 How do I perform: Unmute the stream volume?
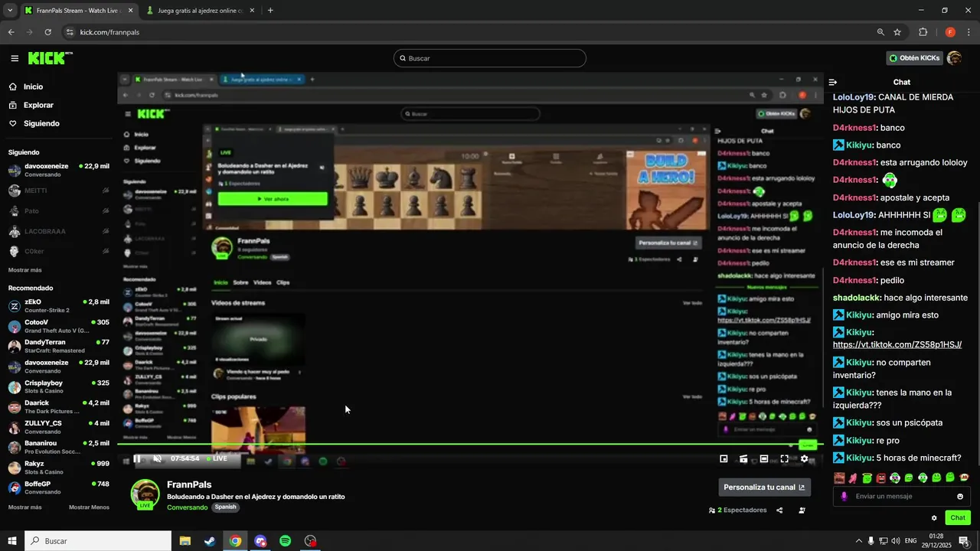pos(157,459)
